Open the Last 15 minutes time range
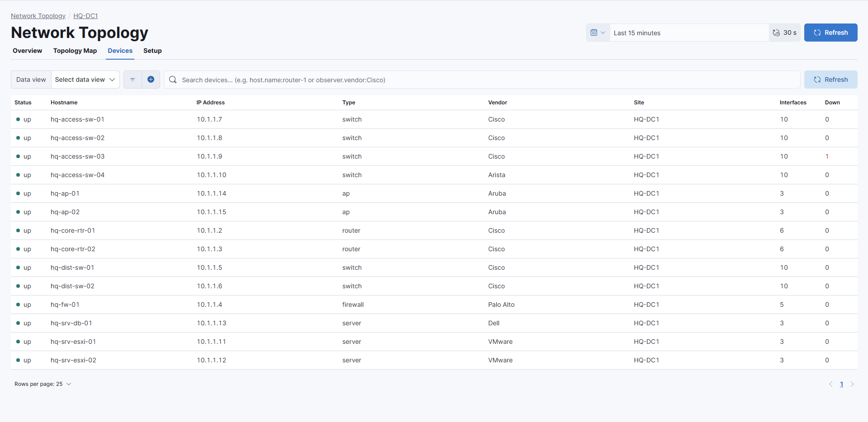 (x=689, y=33)
